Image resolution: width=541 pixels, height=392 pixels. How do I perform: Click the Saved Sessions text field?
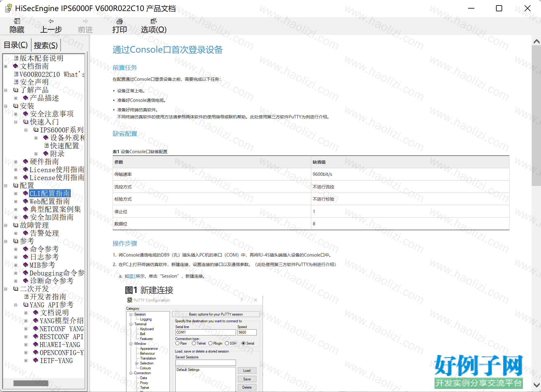205,363
